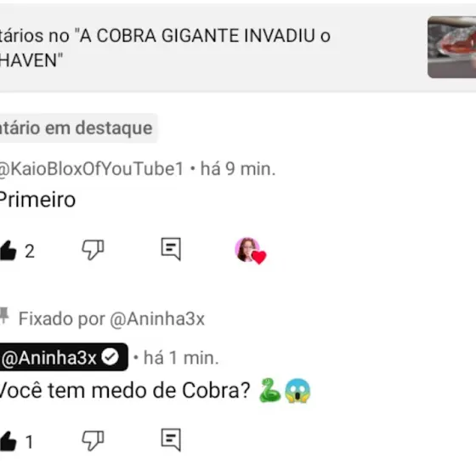
Task: Reply to the "Primeiro" comment
Action: (171, 249)
